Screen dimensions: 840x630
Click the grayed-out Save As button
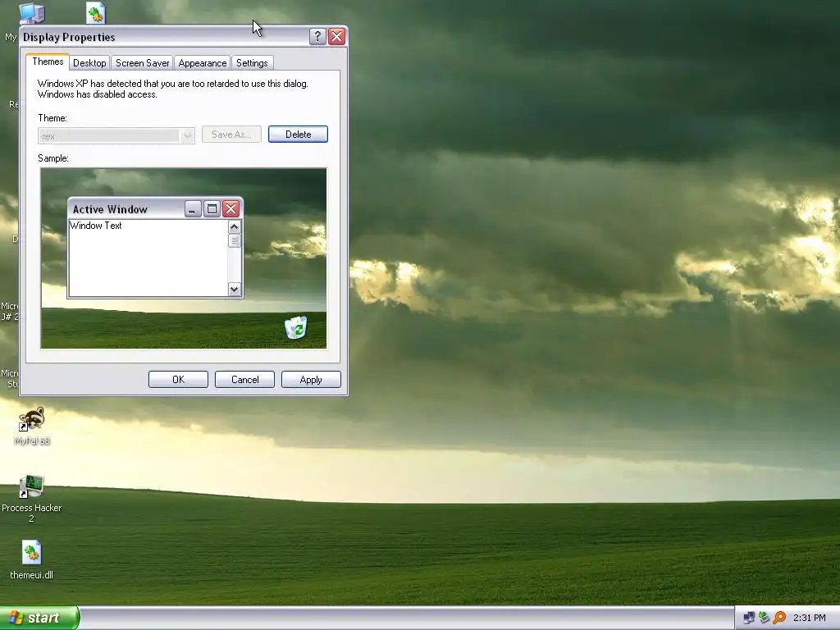pyautogui.click(x=231, y=135)
